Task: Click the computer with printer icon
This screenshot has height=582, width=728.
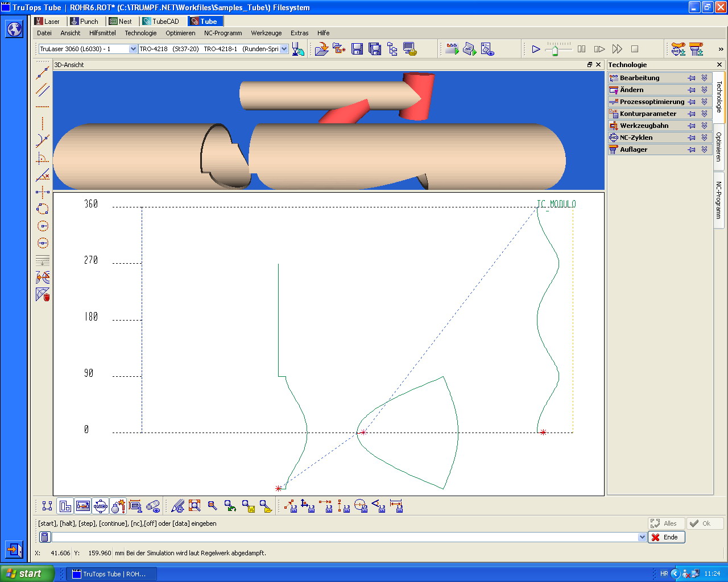Action: (x=410, y=49)
